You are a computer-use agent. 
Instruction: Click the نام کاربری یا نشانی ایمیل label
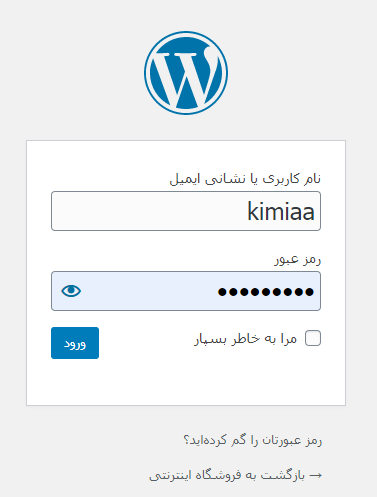pyautogui.click(x=245, y=179)
